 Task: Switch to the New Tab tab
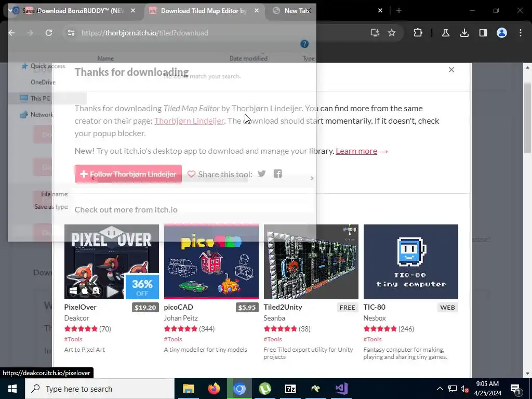tap(297, 10)
